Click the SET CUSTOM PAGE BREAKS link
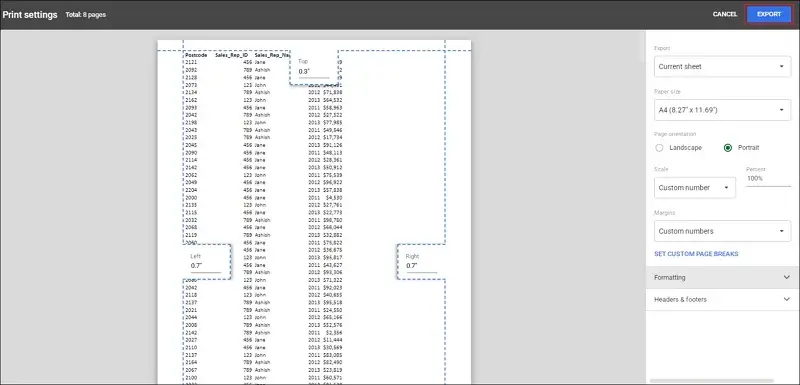This screenshot has width=800, height=385. pos(696,254)
